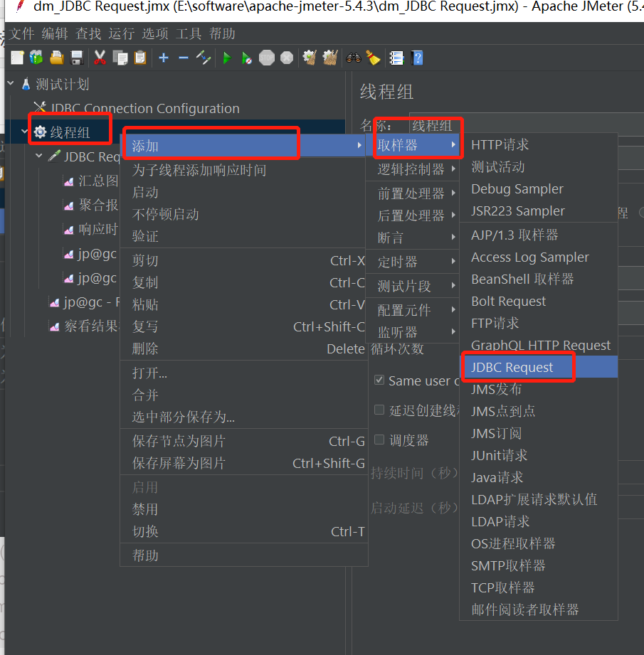The width and height of the screenshot is (644, 655).
Task: Expand 前置处理器 submenu
Action: (x=413, y=193)
